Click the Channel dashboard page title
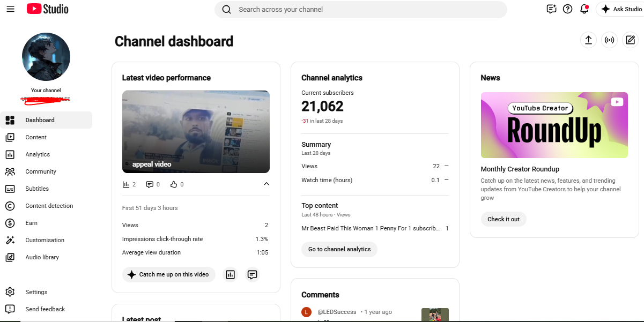The width and height of the screenshot is (644, 322). click(174, 41)
